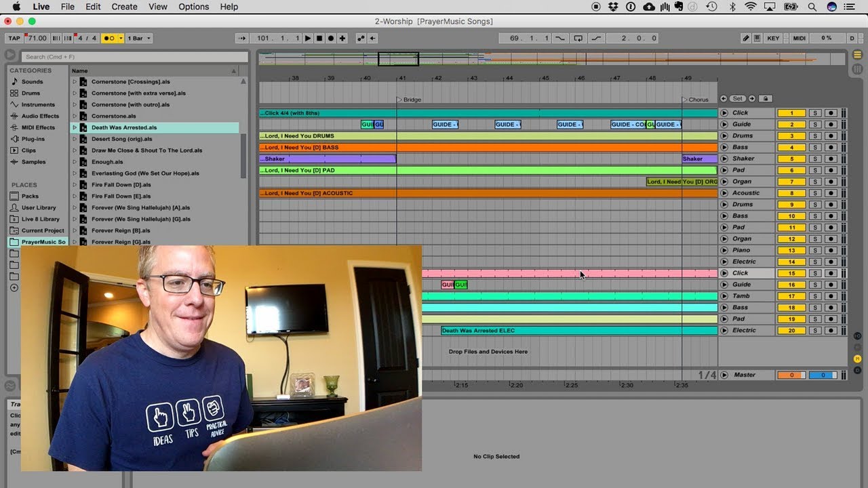Arm the Arrangement Record button

click(331, 39)
